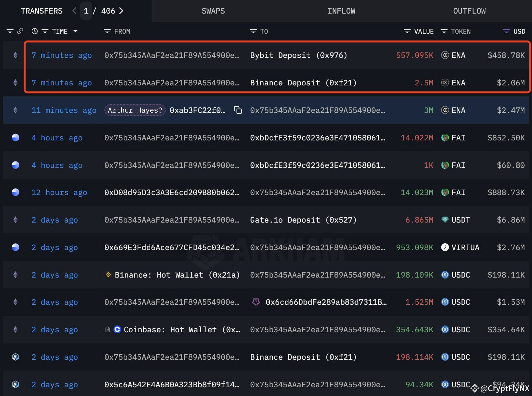Select the 1.525M value cell
Viewport: 532px width, 396px height.
click(x=420, y=302)
